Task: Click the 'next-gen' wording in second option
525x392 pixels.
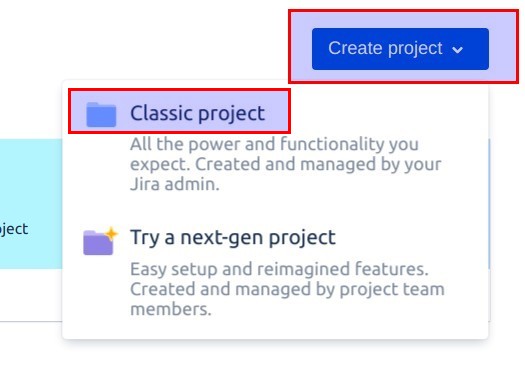Action: coord(222,238)
